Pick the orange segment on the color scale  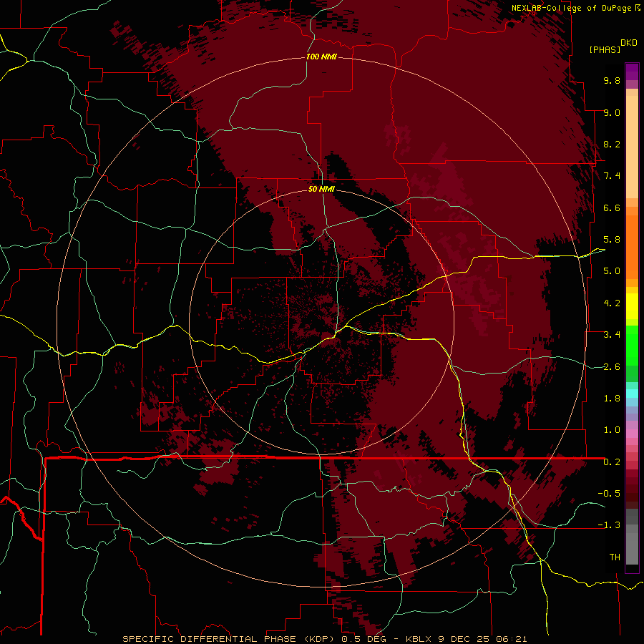coord(632,246)
